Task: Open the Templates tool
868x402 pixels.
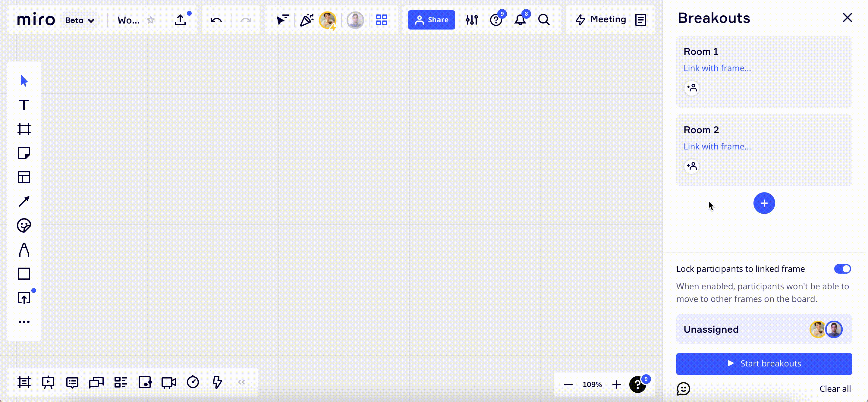Action: pyautogui.click(x=24, y=177)
